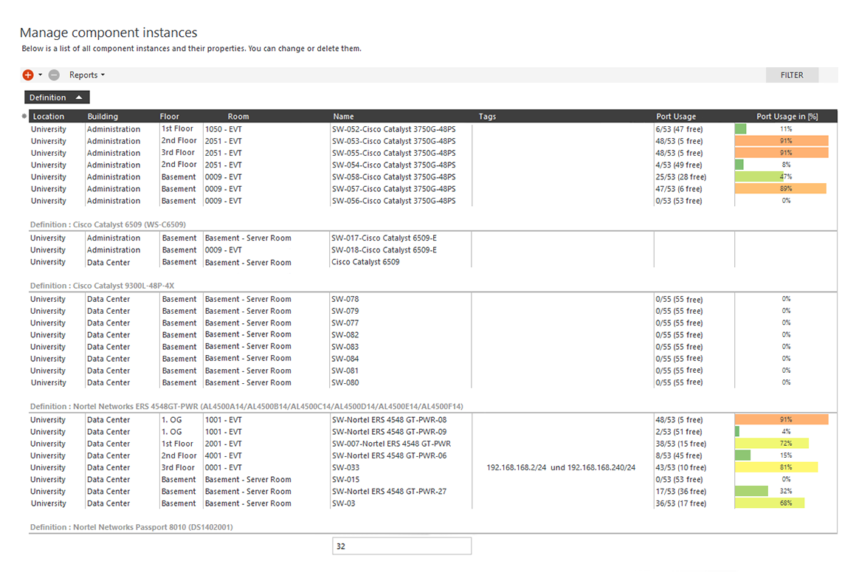Toggle sort on the Definition grouping chip
Screen dimensions: 856x578
point(57,97)
